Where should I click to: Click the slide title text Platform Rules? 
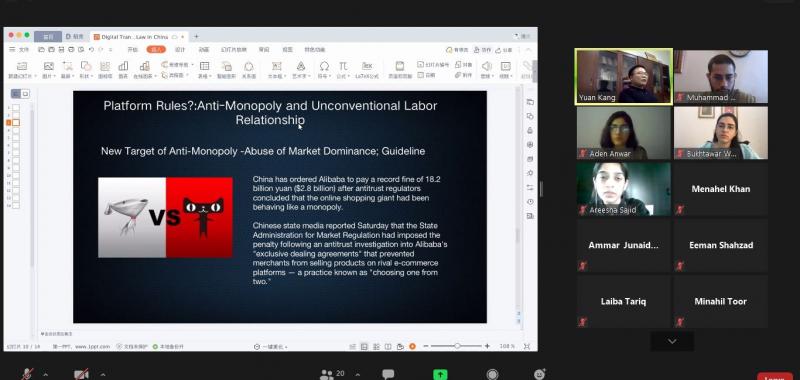(x=270, y=113)
